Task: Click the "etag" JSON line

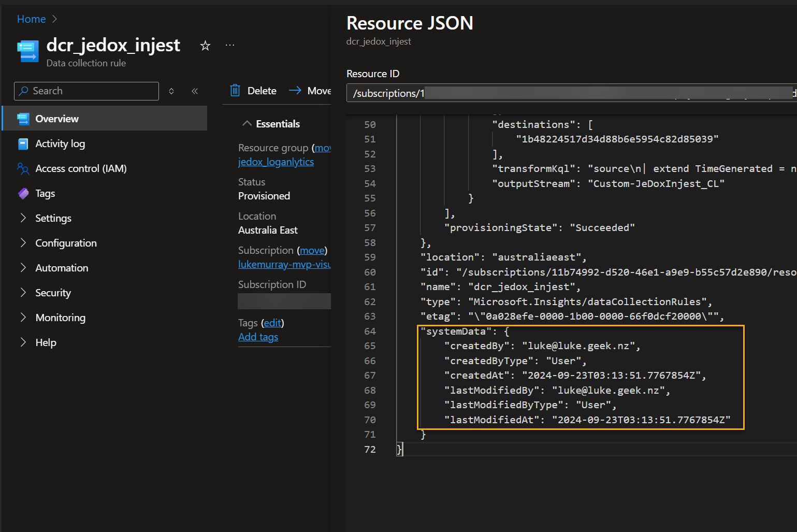Action: 572,316
